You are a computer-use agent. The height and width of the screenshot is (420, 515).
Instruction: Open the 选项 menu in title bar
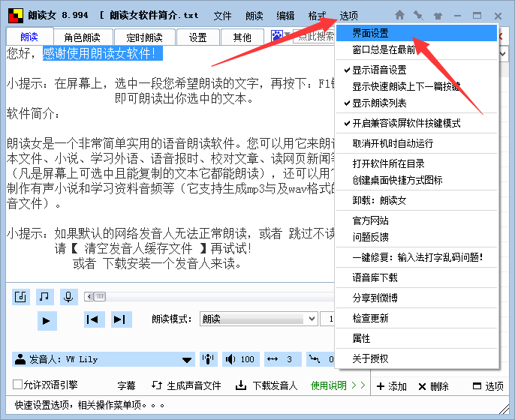[x=348, y=16]
